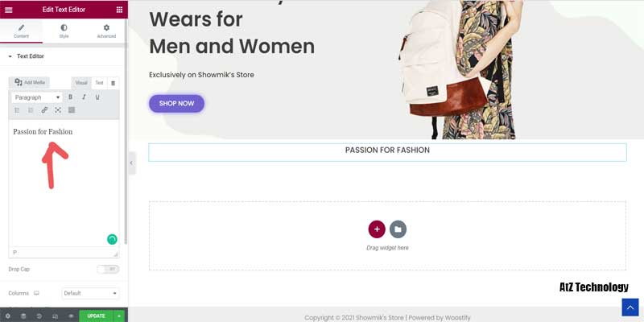Click the distraction-free fullscreen editor icon

(58, 110)
